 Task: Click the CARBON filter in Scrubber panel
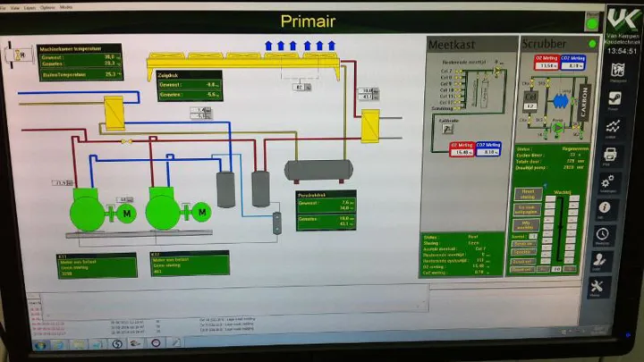pyautogui.click(x=582, y=103)
